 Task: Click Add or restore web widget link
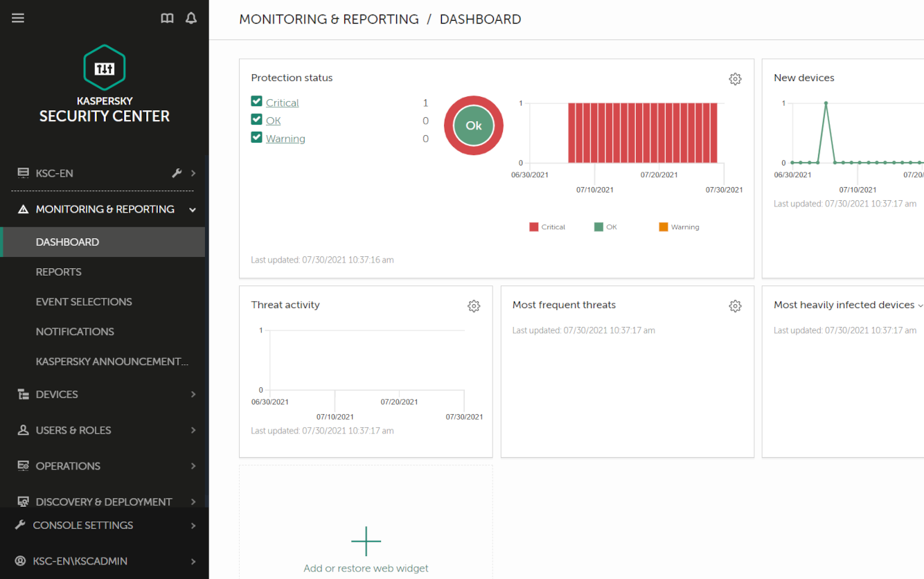point(366,568)
